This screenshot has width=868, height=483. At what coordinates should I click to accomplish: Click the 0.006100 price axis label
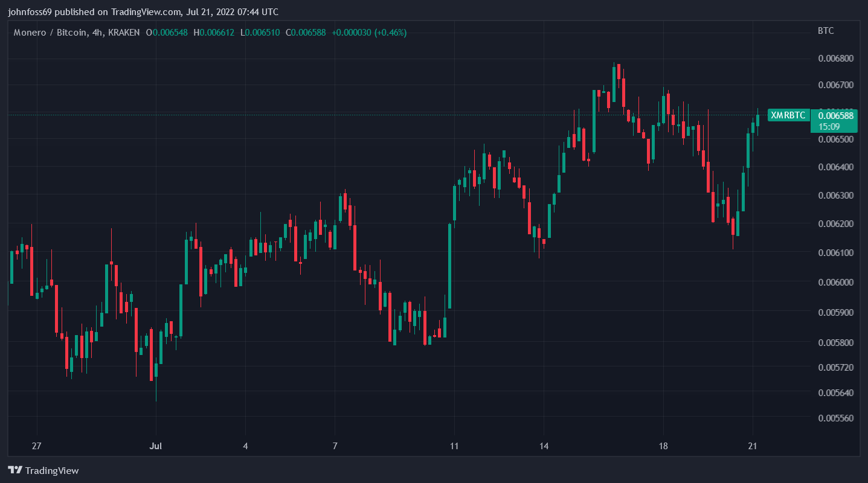pos(836,252)
